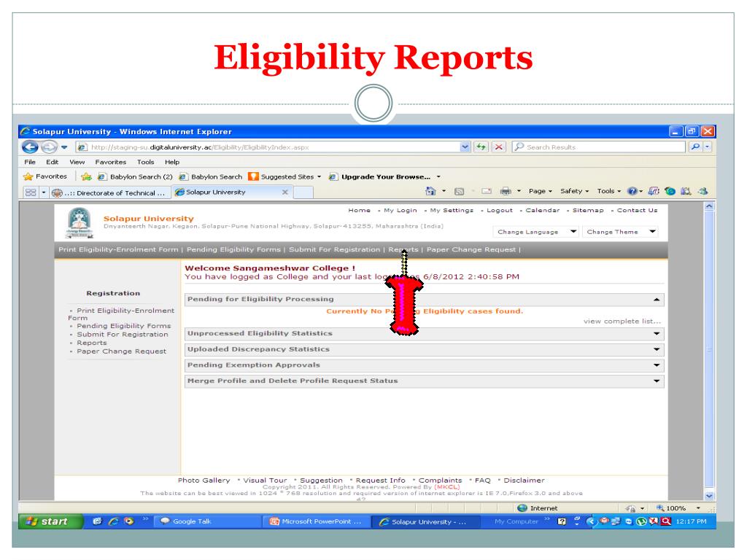Click the Media Player quick launch icon

point(129,521)
